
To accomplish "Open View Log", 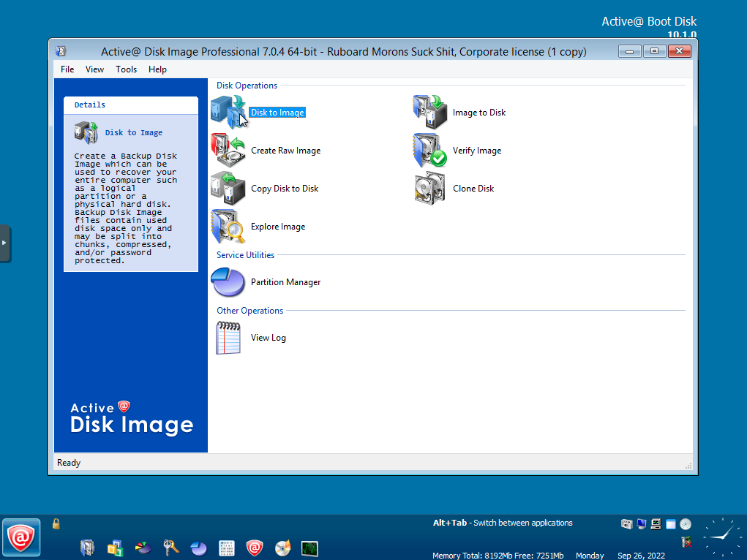I will (268, 337).
